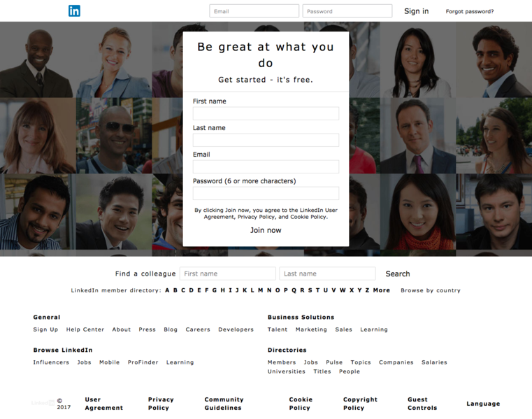
Task: Open the Blog link
Action: click(171, 329)
